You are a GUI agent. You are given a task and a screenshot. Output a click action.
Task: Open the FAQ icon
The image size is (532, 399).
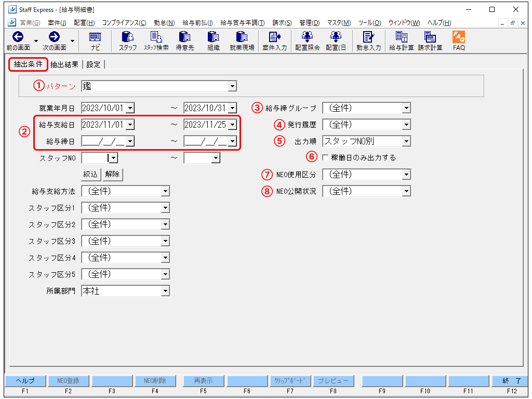(x=459, y=41)
